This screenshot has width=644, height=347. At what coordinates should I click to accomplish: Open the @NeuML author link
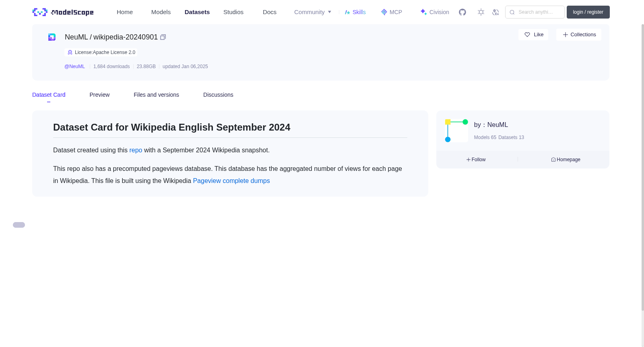(x=74, y=66)
